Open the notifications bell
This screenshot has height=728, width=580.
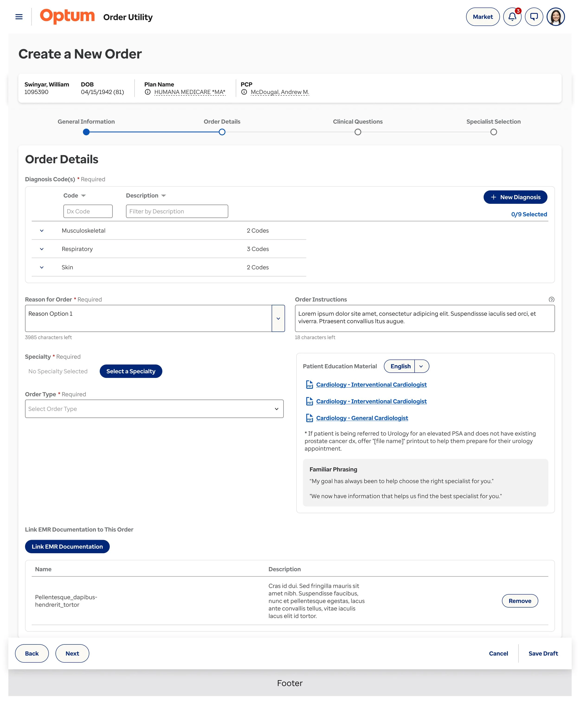(512, 16)
